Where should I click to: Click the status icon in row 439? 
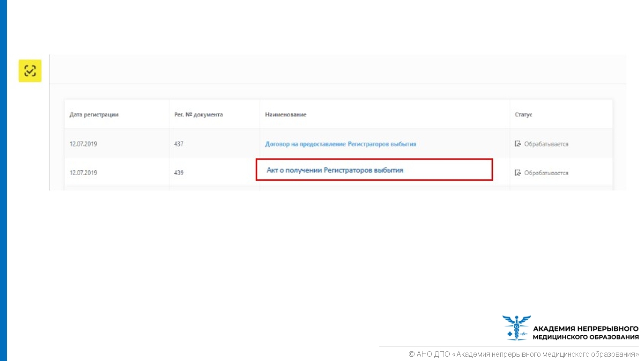tap(518, 173)
